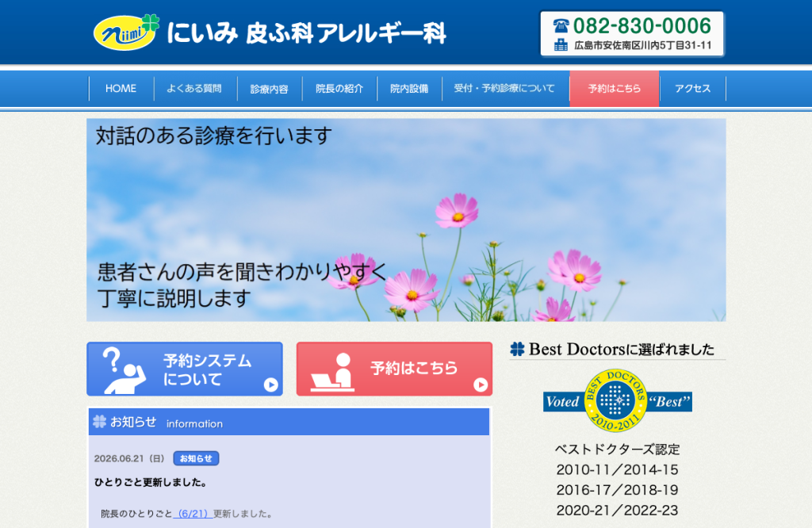
Task: Click the telephone icon beside 082-830-0006
Action: click(x=561, y=25)
